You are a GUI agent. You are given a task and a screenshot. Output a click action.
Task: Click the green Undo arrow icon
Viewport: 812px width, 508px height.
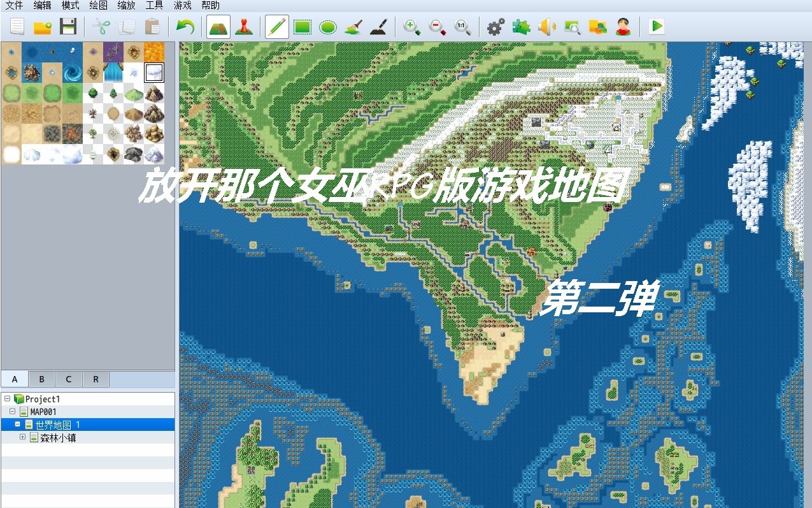(x=185, y=27)
